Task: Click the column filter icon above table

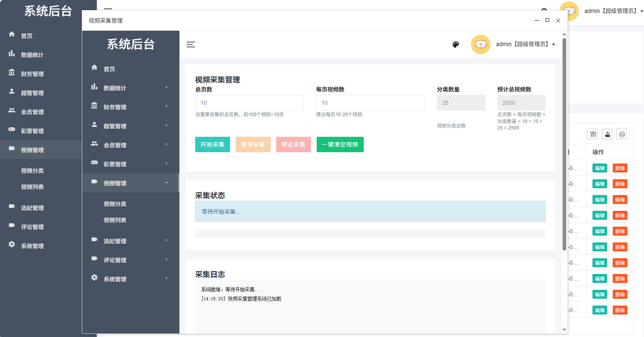Action: [x=593, y=134]
